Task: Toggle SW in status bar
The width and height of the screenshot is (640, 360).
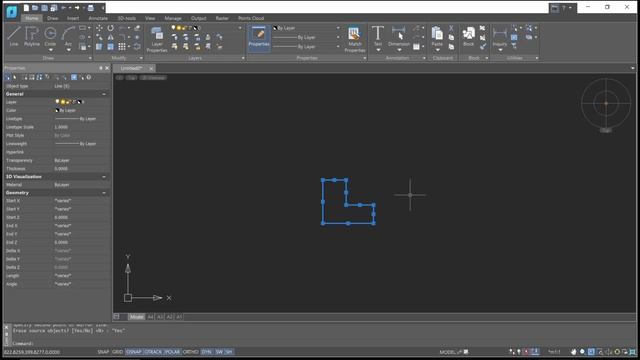Action: (x=219, y=352)
